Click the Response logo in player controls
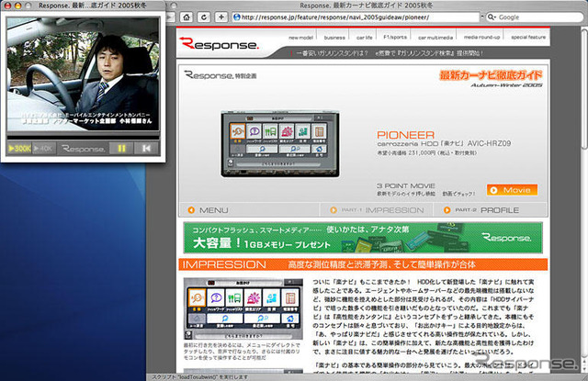588x381 pixels. click(83, 149)
